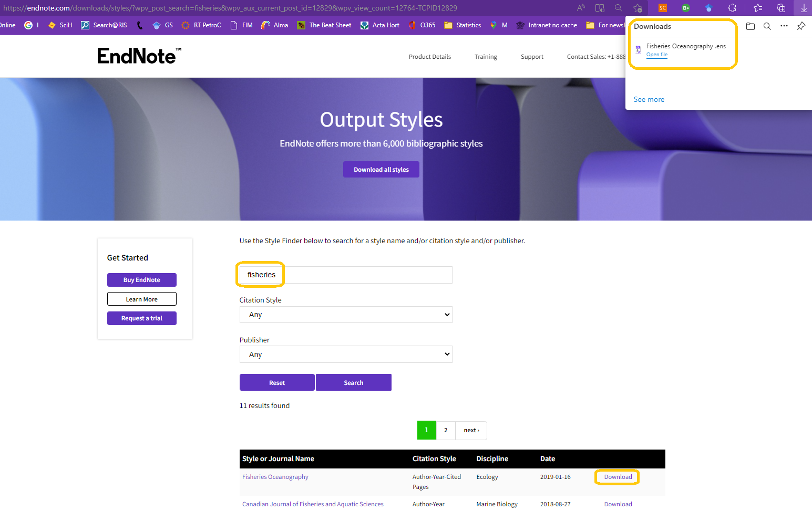Click the zoom out magnifier icon
The height and width of the screenshot is (511, 812).
[x=619, y=8]
